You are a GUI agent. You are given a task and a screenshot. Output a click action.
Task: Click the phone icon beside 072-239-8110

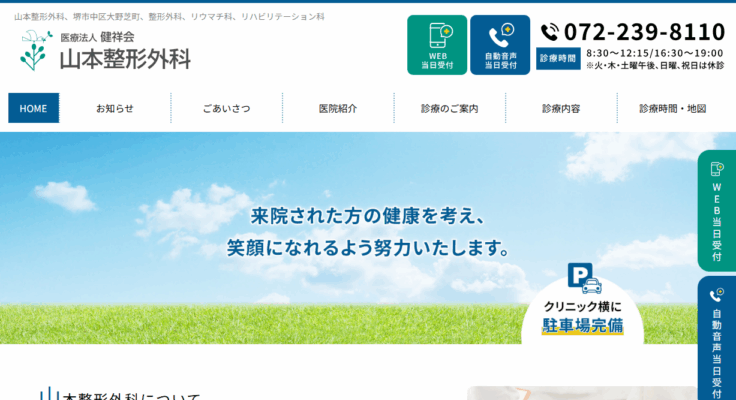(550, 32)
